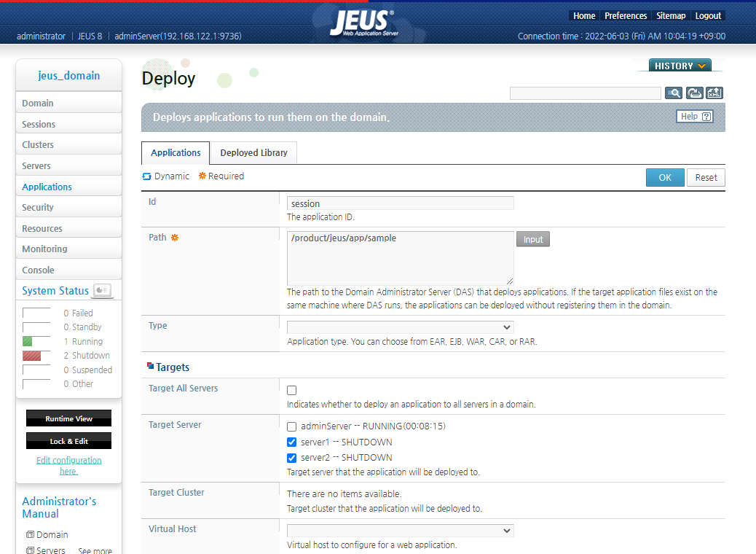Open Servers in the sidebar menu
The image size is (756, 554).
pos(69,165)
